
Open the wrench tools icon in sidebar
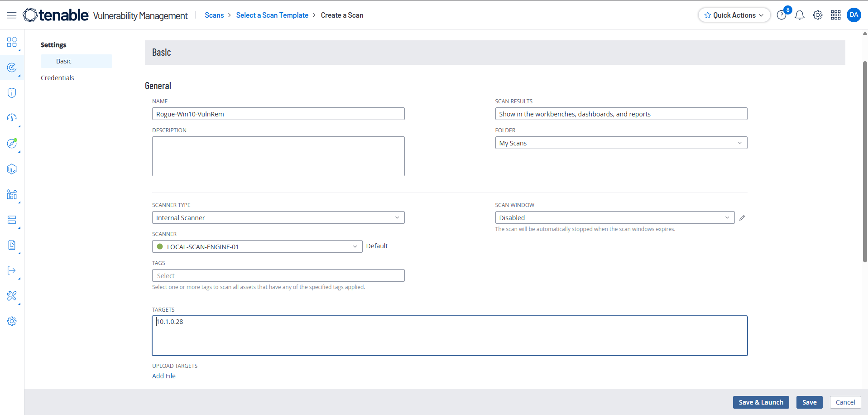tap(12, 296)
